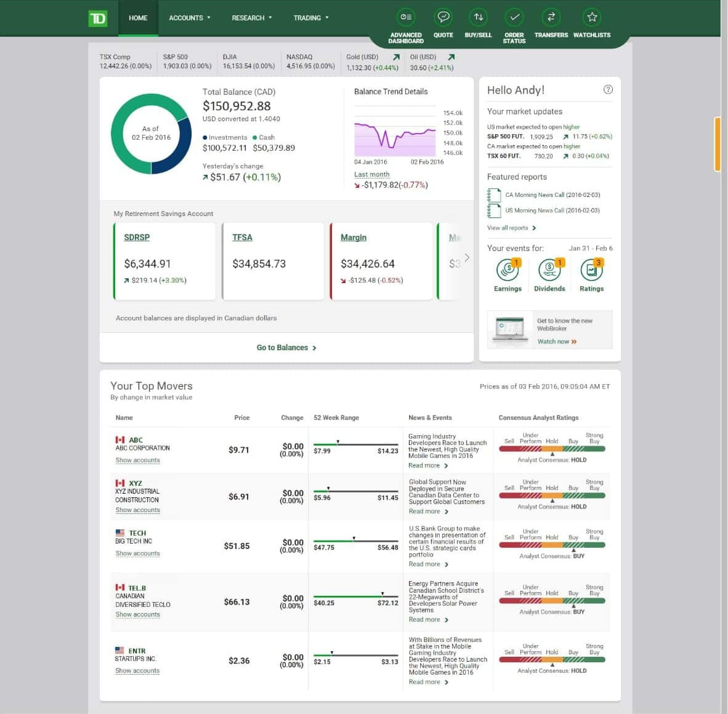The image size is (728, 714).
Task: Read more on ENTR mobile gaming news
Action: click(428, 682)
